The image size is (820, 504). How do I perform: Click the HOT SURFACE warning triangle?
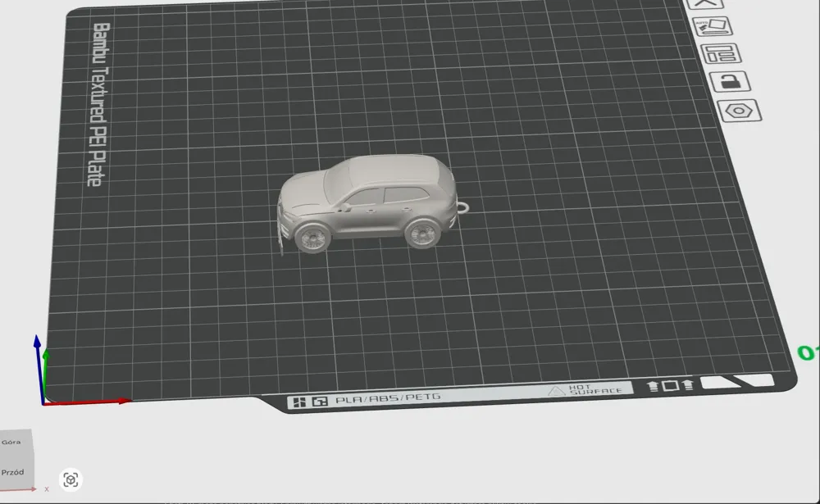click(x=556, y=393)
